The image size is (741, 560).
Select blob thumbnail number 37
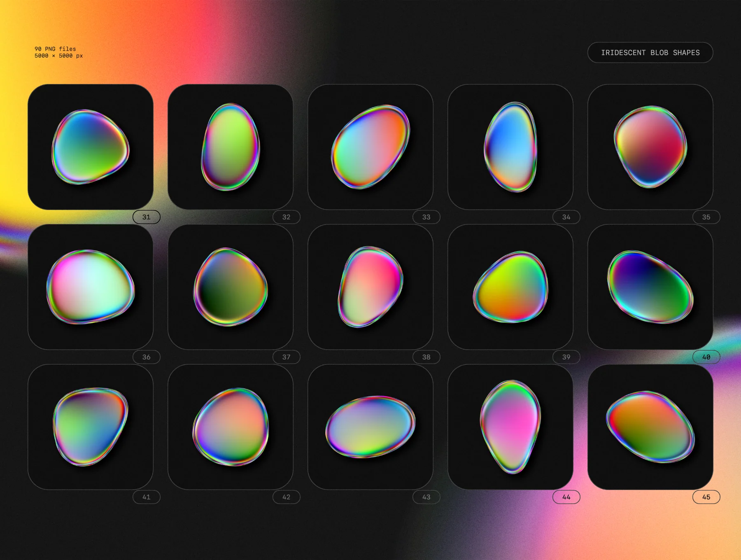tap(231, 287)
